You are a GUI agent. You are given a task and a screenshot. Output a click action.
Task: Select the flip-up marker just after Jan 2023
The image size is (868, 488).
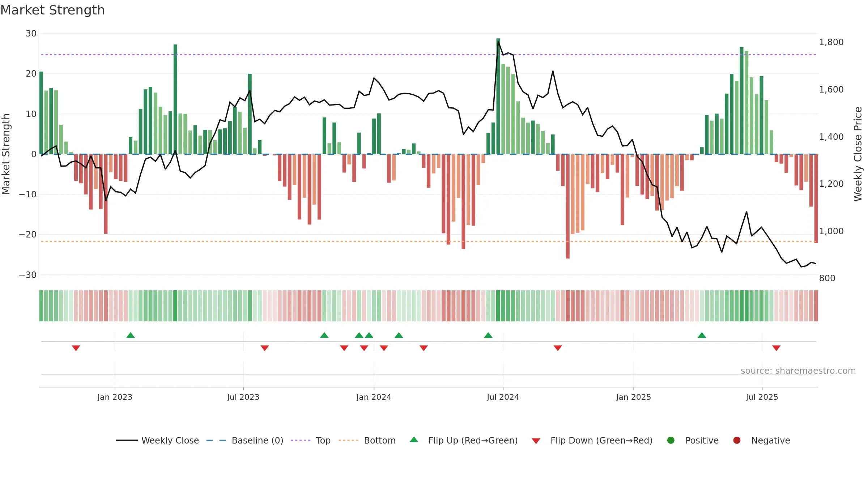pyautogui.click(x=131, y=335)
